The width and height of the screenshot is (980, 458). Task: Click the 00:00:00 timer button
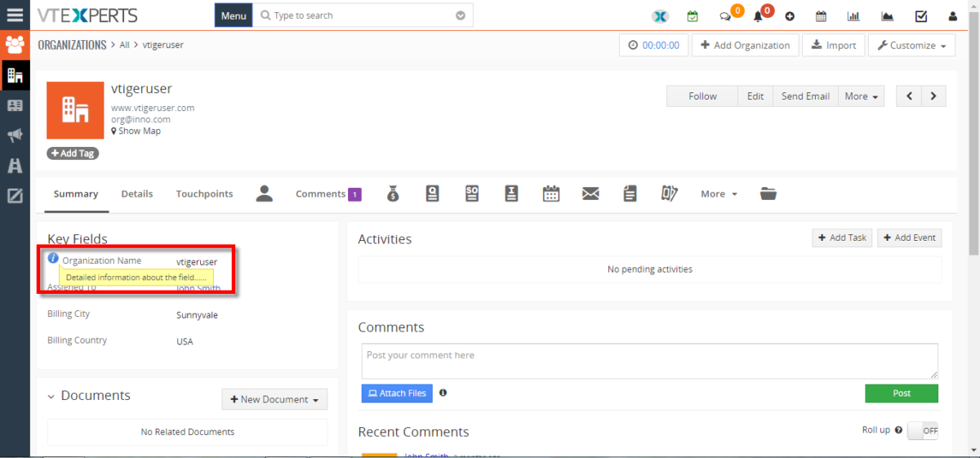point(653,46)
